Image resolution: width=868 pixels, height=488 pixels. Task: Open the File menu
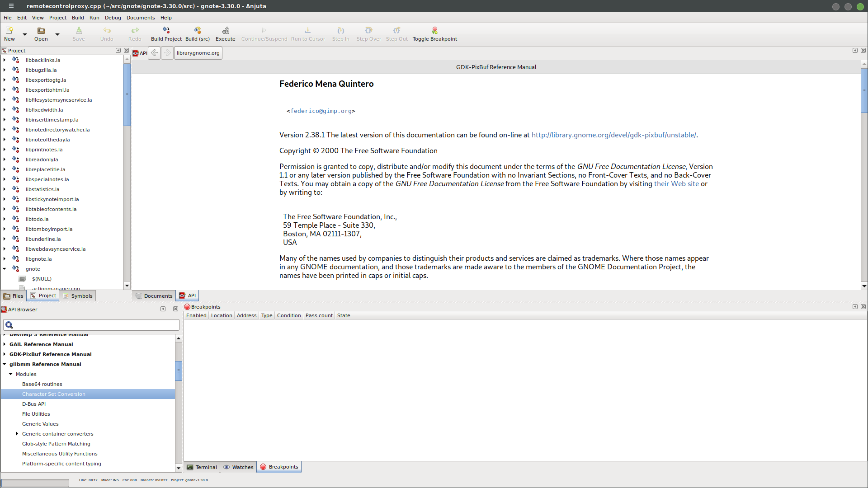pos(8,18)
